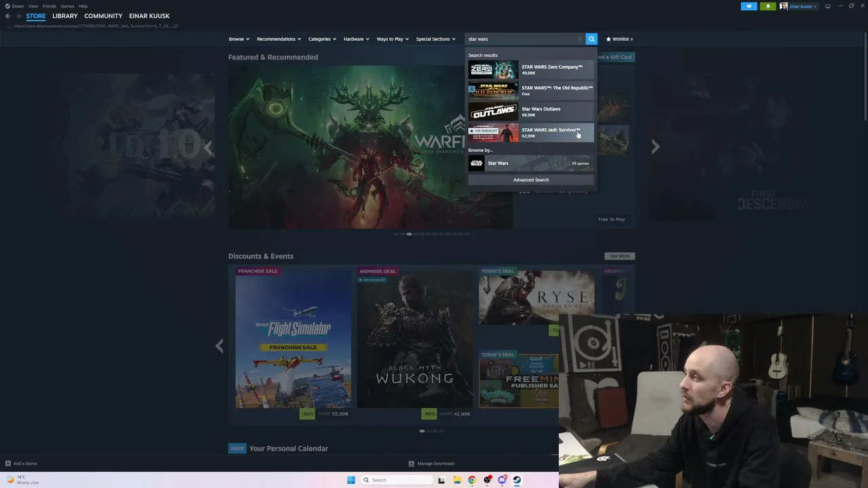
Task: Click the Star Wars franchise logo icon
Action: coord(476,163)
